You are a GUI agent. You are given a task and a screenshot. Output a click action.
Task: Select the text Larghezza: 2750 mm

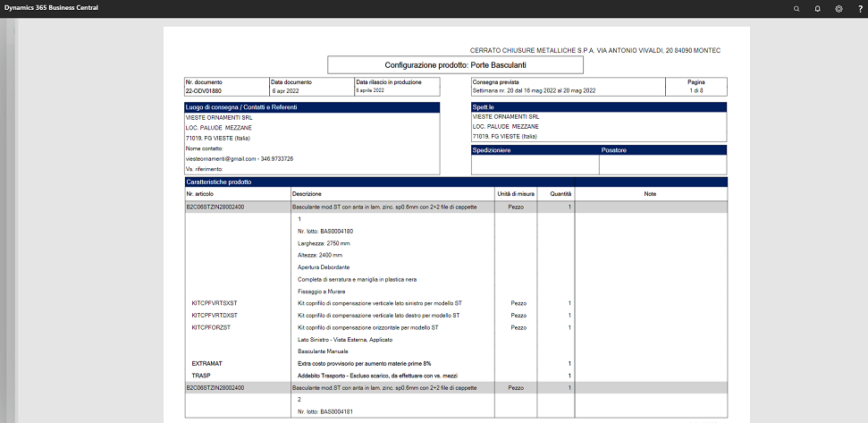coord(324,243)
